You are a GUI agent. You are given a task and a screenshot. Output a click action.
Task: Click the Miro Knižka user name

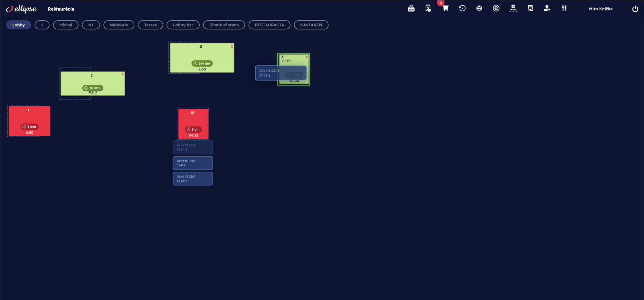tap(601, 9)
